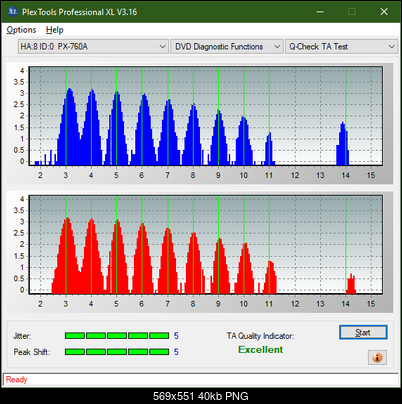The height and width of the screenshot is (404, 402).
Task: Start the TA test with Start button
Action: (x=363, y=332)
